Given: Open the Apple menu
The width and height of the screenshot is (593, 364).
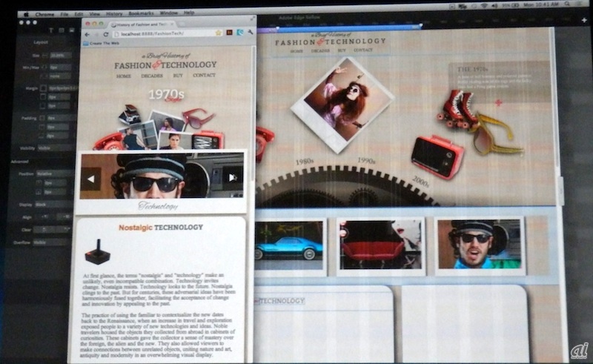Looking at the screenshot, I should pyautogui.click(x=27, y=14).
